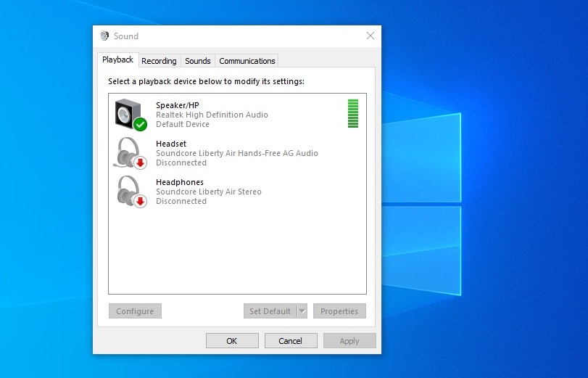Click the Apply button
Viewport: 588px width, 378px height.
tap(349, 341)
